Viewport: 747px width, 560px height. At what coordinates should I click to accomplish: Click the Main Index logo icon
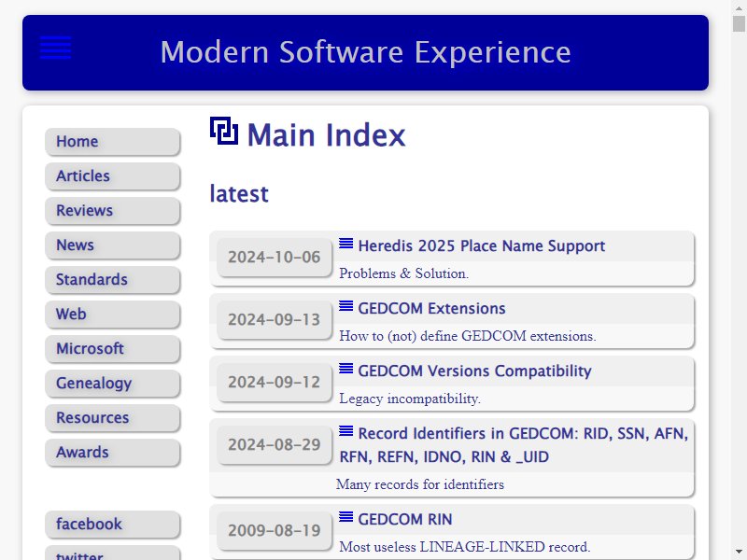point(224,131)
